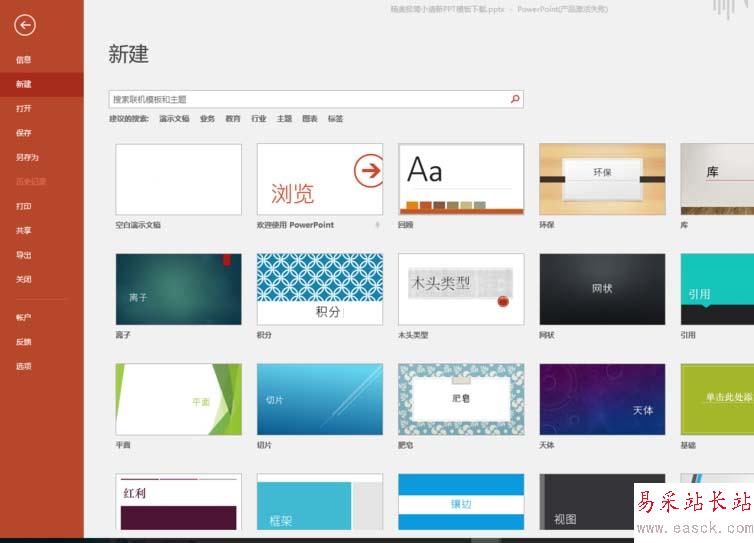
Task: Select the 回顾 Aa theme
Action: click(x=461, y=179)
